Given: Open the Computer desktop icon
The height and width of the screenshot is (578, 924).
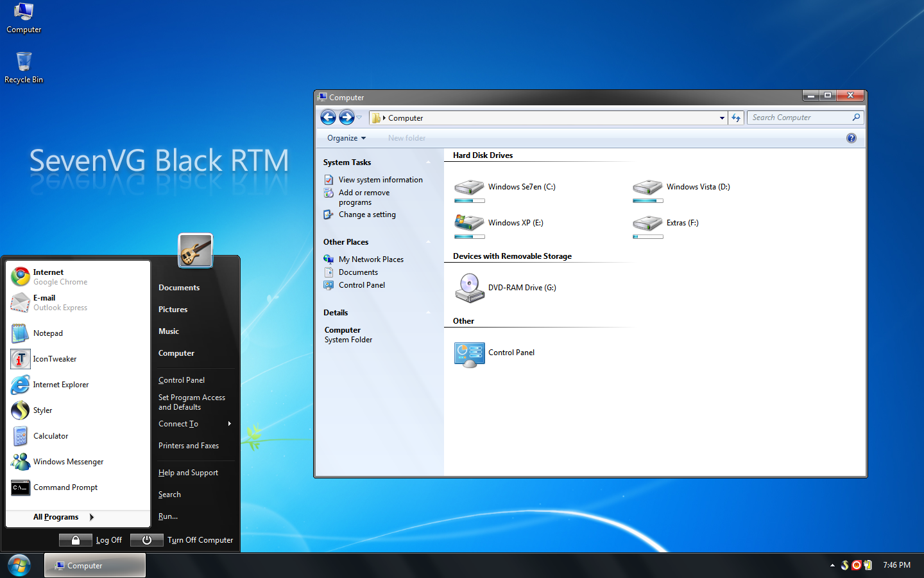Looking at the screenshot, I should pos(24,18).
